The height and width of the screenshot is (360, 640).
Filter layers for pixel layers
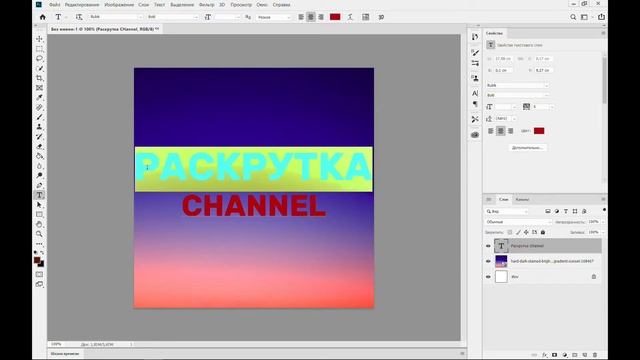pyautogui.click(x=548, y=211)
